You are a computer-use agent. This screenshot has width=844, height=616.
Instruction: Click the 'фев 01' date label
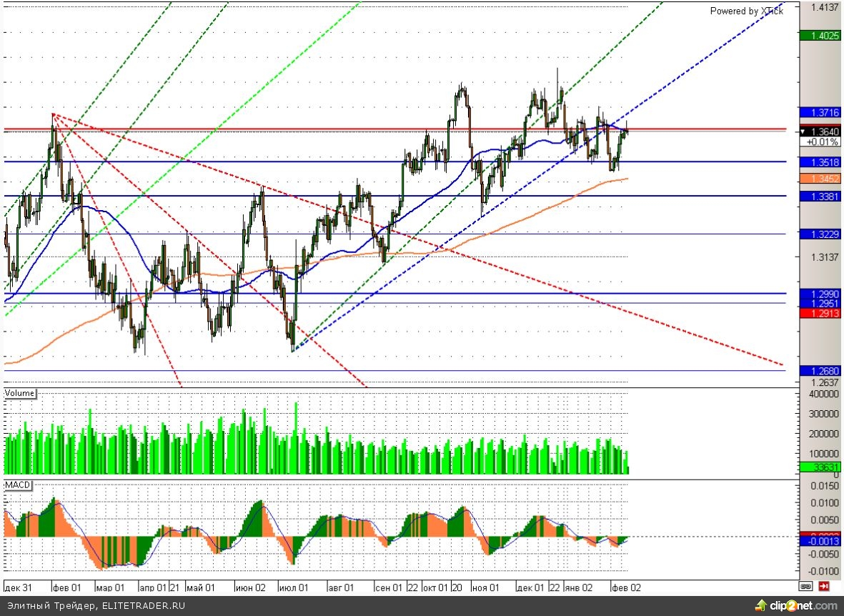tap(67, 587)
